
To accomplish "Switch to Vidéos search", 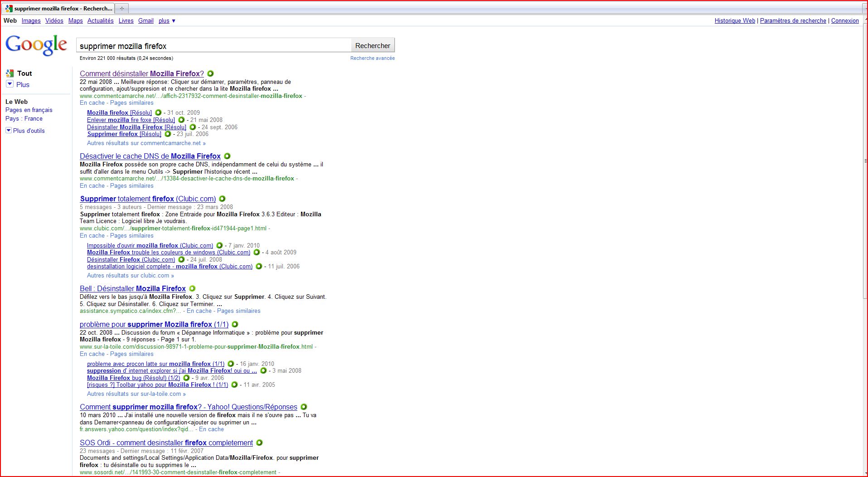I will (x=54, y=21).
